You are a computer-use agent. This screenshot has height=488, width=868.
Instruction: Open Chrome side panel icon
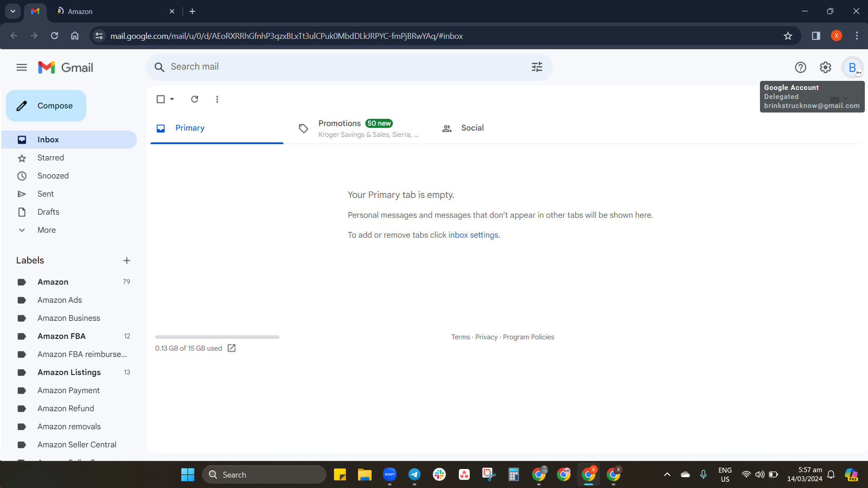tap(816, 36)
